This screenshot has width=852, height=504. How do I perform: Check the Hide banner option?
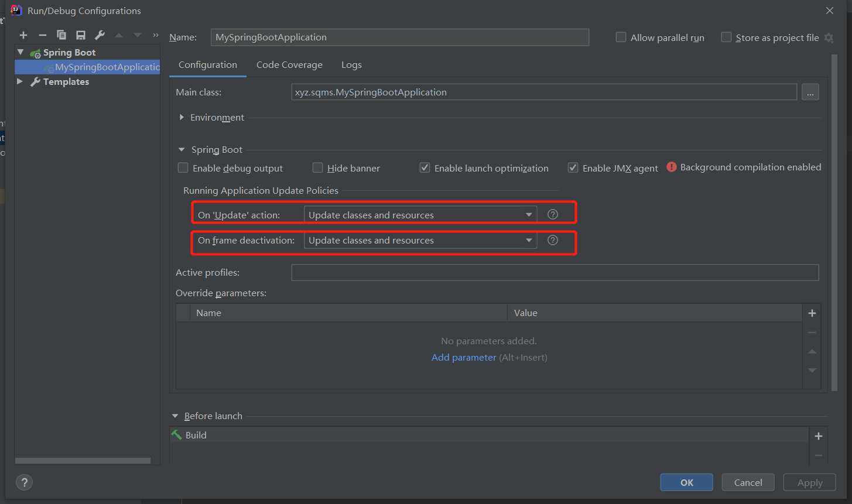point(318,168)
